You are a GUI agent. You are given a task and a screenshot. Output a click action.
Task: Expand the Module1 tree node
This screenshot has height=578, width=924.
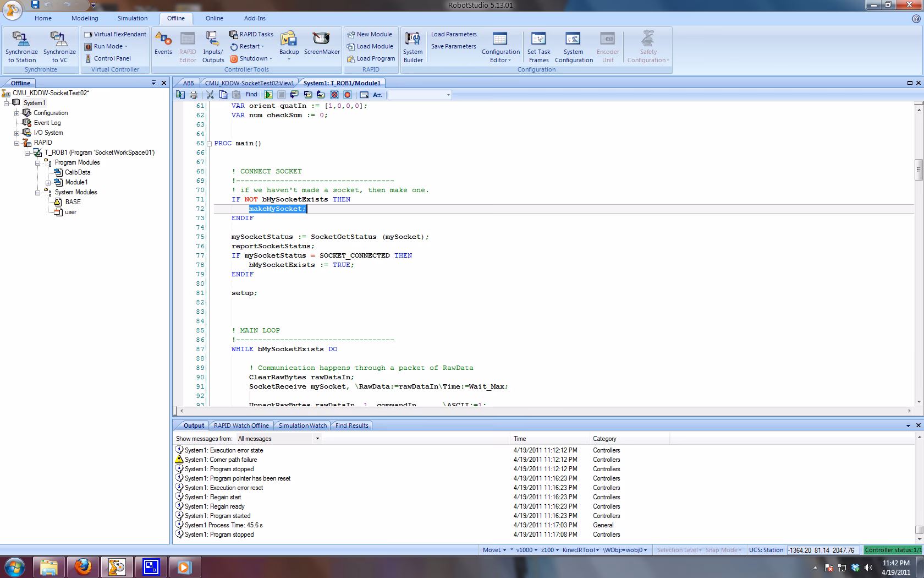click(x=48, y=182)
